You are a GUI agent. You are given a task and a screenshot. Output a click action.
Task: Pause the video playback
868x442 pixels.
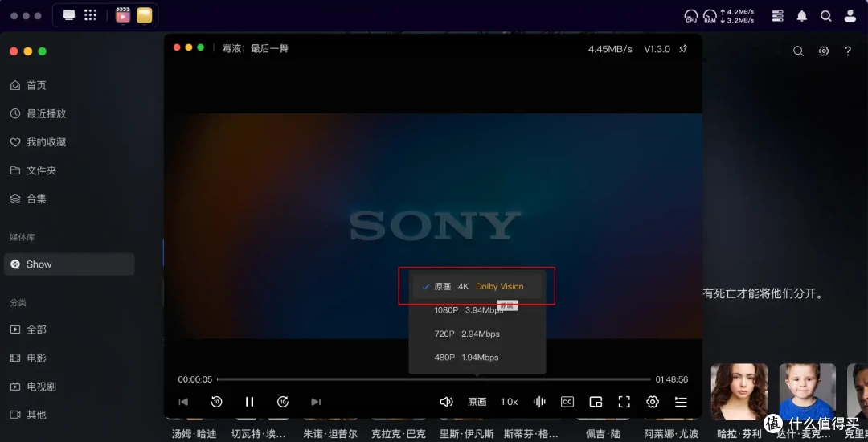tap(250, 402)
